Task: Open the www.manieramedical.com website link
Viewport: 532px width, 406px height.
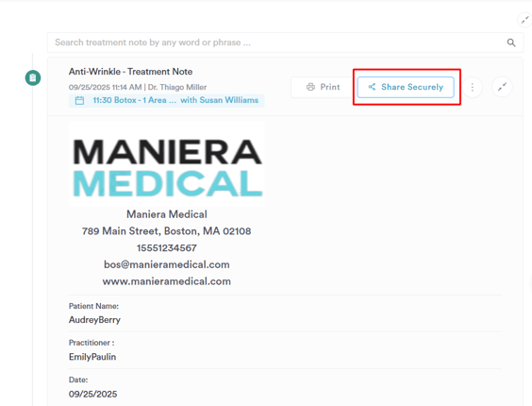Action: point(167,281)
